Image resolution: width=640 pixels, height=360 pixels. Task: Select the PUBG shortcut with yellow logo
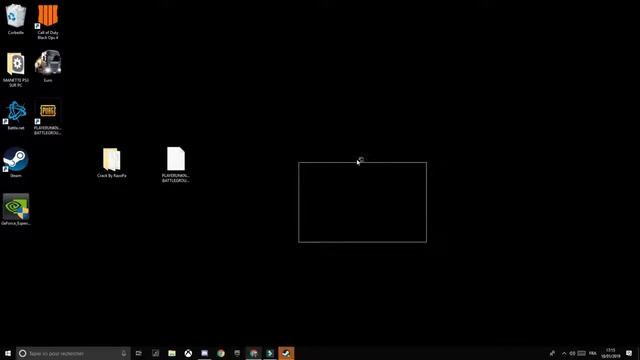coord(48,118)
